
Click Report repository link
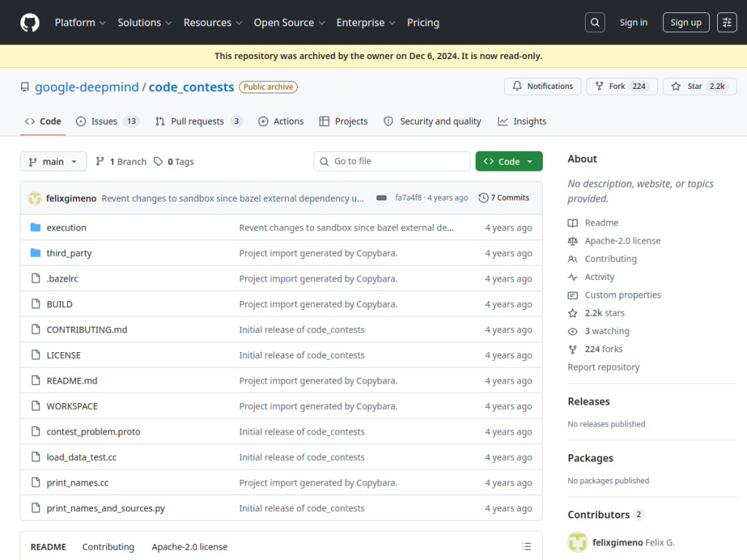click(x=603, y=367)
